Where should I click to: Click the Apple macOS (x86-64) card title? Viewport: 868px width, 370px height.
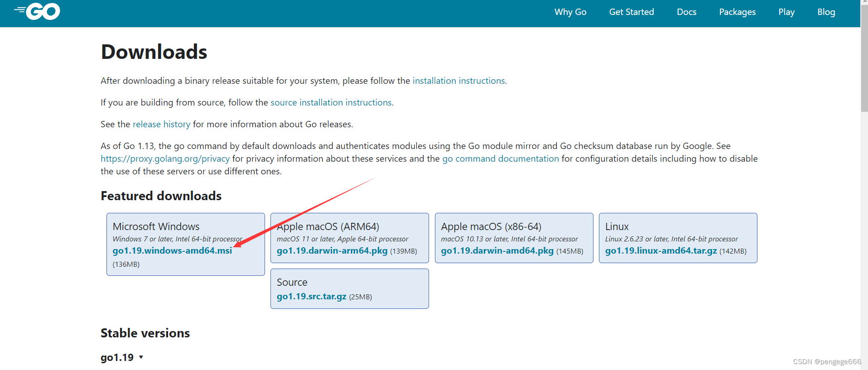pos(492,226)
